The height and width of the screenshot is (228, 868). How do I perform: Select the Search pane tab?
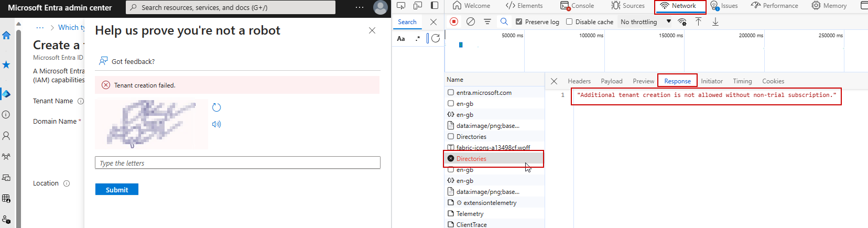click(x=407, y=22)
